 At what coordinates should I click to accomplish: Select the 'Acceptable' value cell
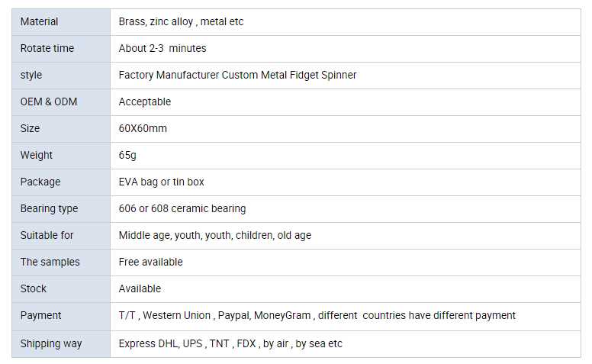(x=145, y=101)
